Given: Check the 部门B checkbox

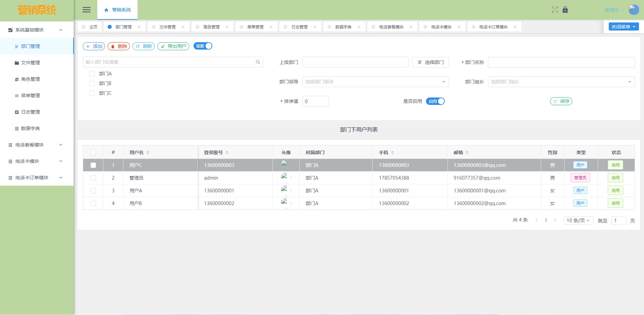Looking at the screenshot, I should point(92,83).
